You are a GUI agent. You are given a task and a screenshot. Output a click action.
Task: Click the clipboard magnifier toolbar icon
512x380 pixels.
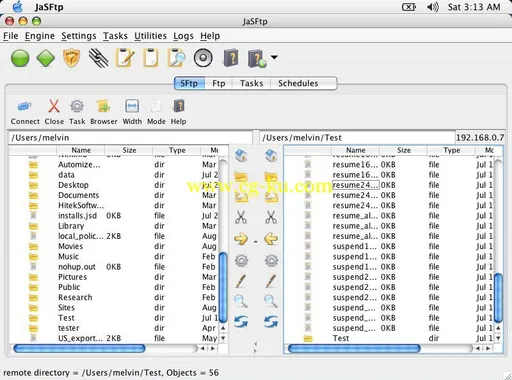click(x=177, y=58)
